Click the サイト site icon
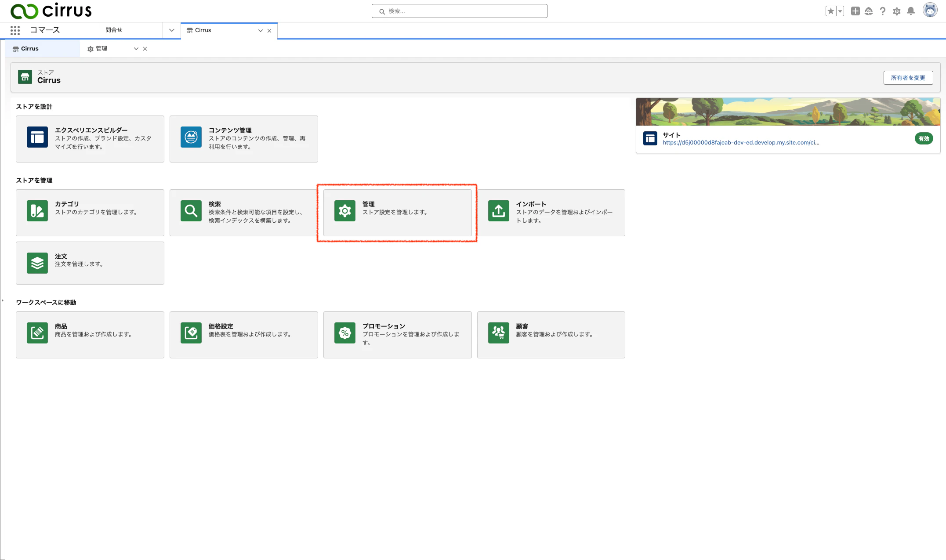The width and height of the screenshot is (946, 560). (x=650, y=138)
